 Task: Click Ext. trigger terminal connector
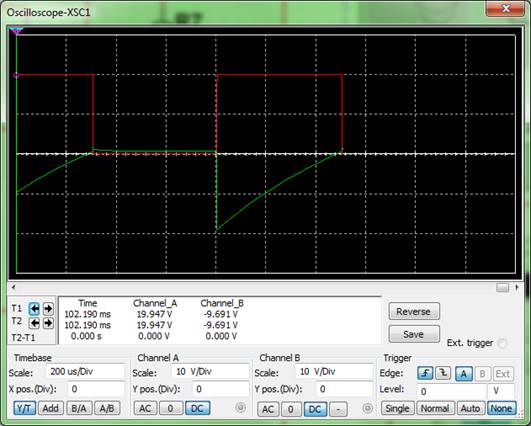click(503, 343)
